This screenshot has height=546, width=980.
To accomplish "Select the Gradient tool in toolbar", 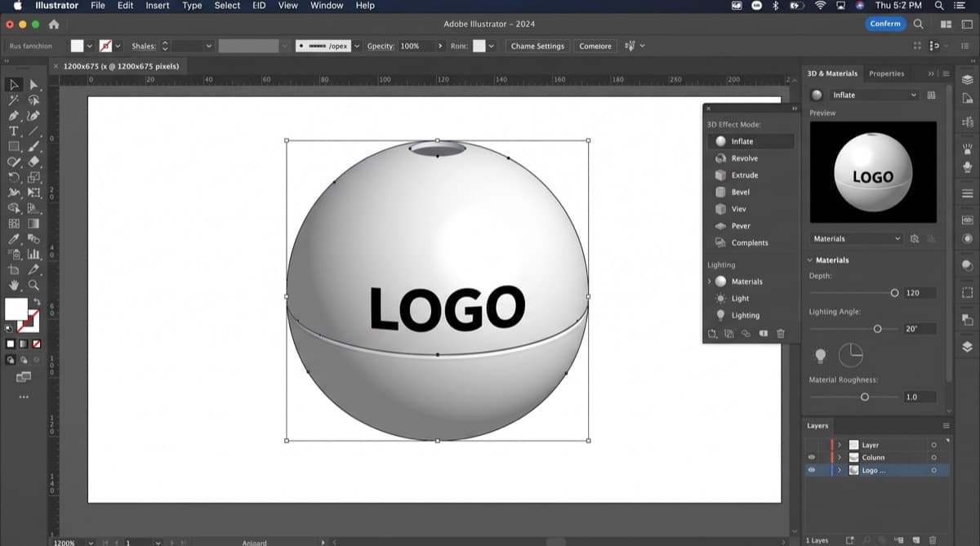I will point(33,224).
